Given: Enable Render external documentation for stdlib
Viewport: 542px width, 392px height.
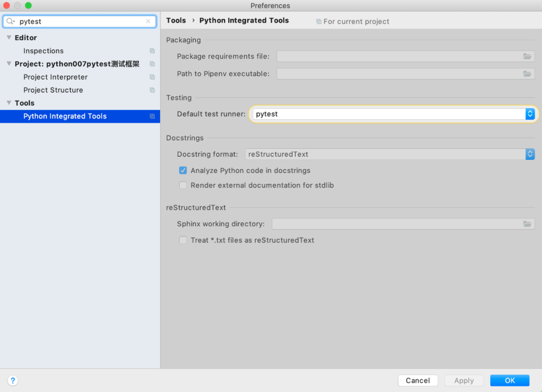Looking at the screenshot, I should click(x=183, y=185).
